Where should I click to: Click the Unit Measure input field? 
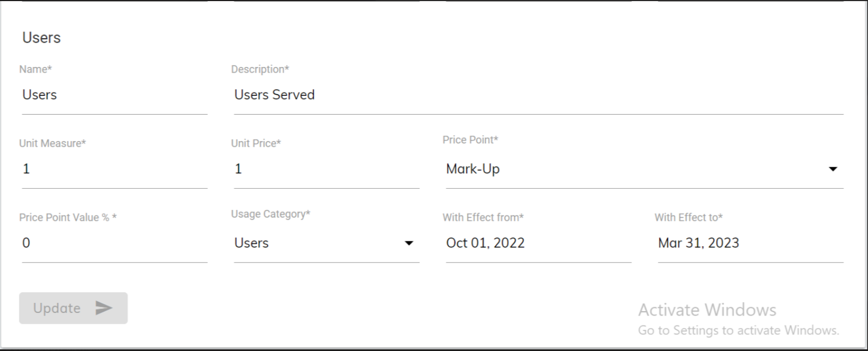[115, 169]
